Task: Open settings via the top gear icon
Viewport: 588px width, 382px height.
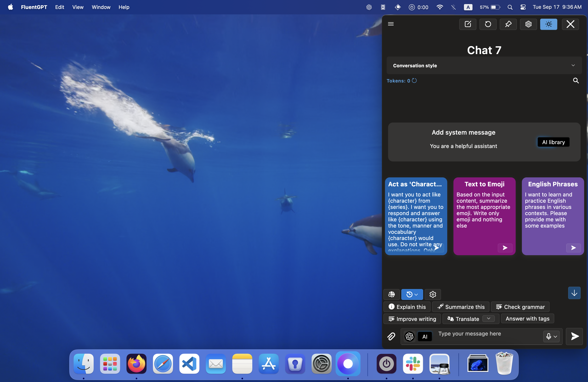Action: [x=528, y=24]
